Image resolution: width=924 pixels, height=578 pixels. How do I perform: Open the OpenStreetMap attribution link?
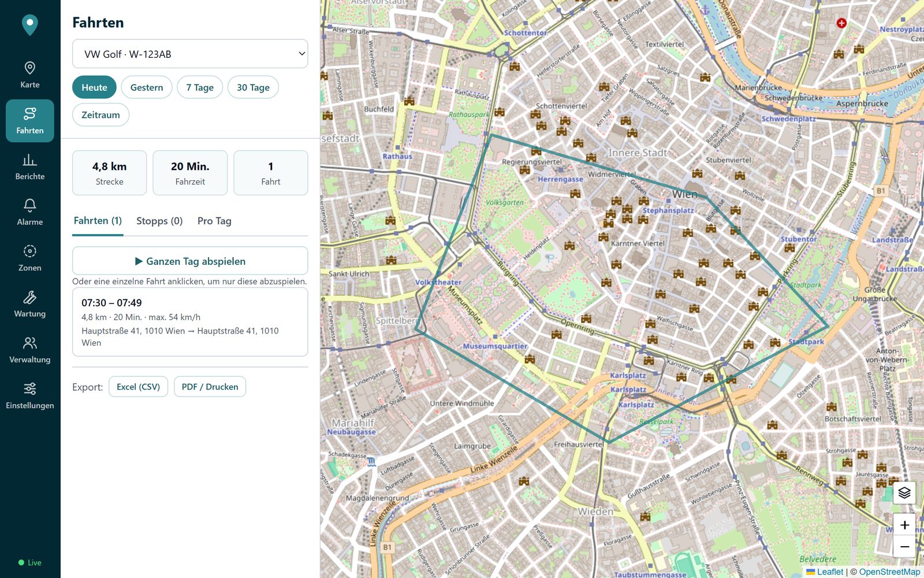point(889,572)
